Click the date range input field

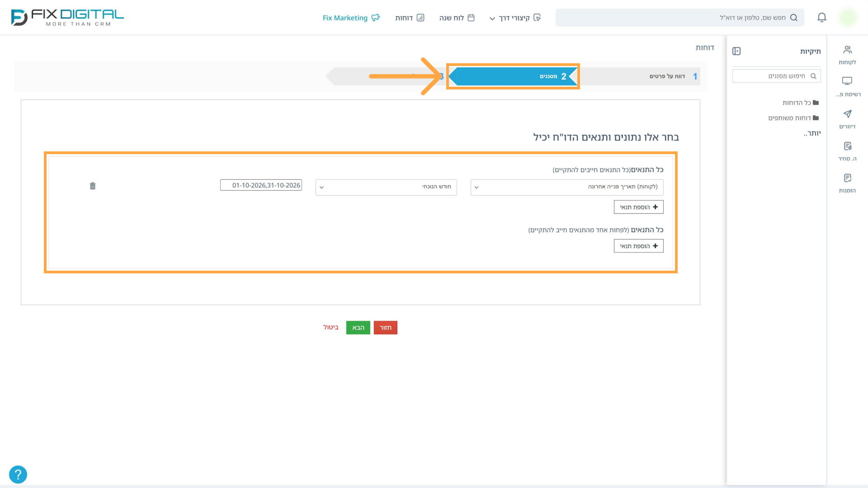(261, 185)
